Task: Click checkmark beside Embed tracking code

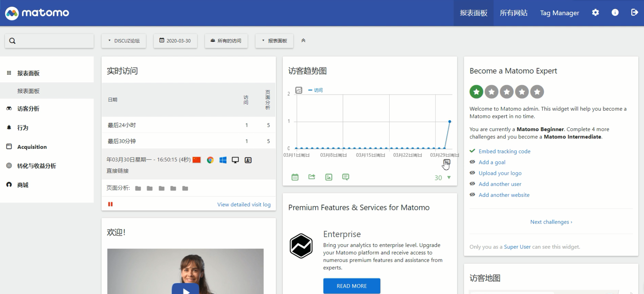Action: coord(472,151)
